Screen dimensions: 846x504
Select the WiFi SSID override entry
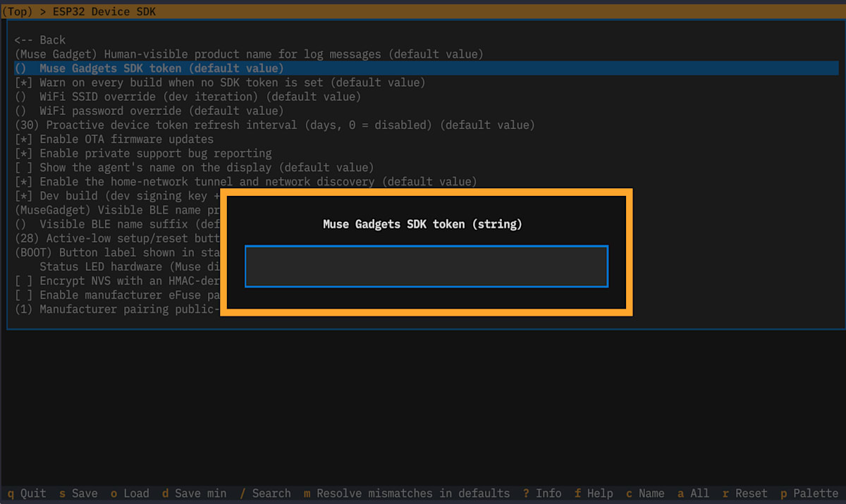coord(188,97)
